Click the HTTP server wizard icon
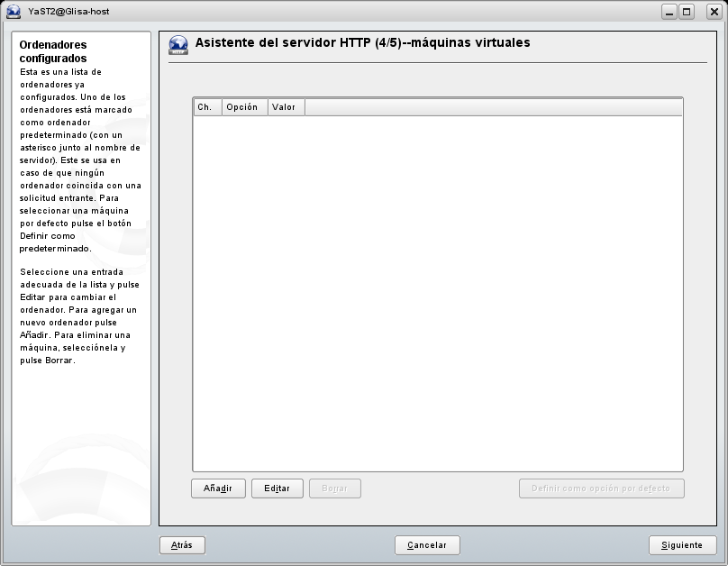This screenshot has width=728, height=566. (178, 46)
